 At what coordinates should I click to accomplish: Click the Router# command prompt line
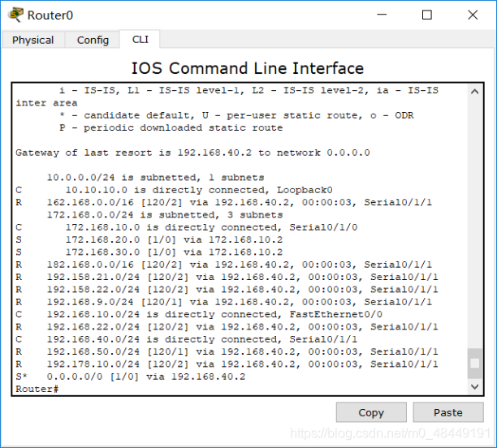tap(37, 389)
